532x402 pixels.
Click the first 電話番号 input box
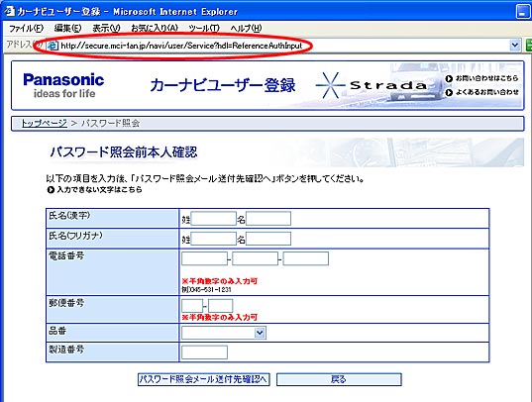point(204,258)
